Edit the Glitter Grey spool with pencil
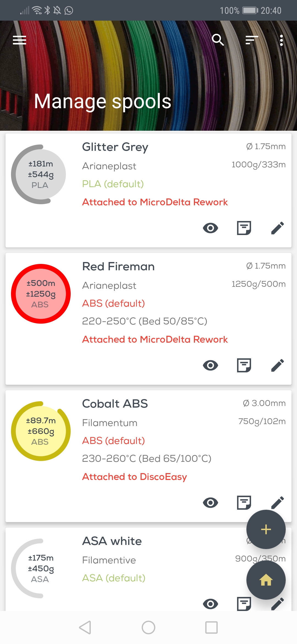Viewport: 297px width, 644px height. 277,228
